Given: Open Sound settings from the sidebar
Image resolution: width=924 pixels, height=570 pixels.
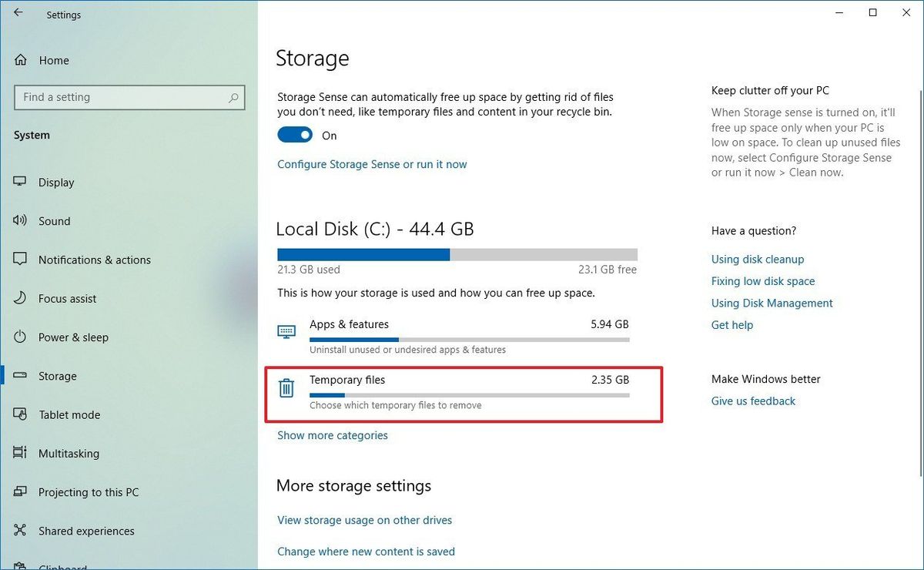Looking at the screenshot, I should tap(54, 221).
